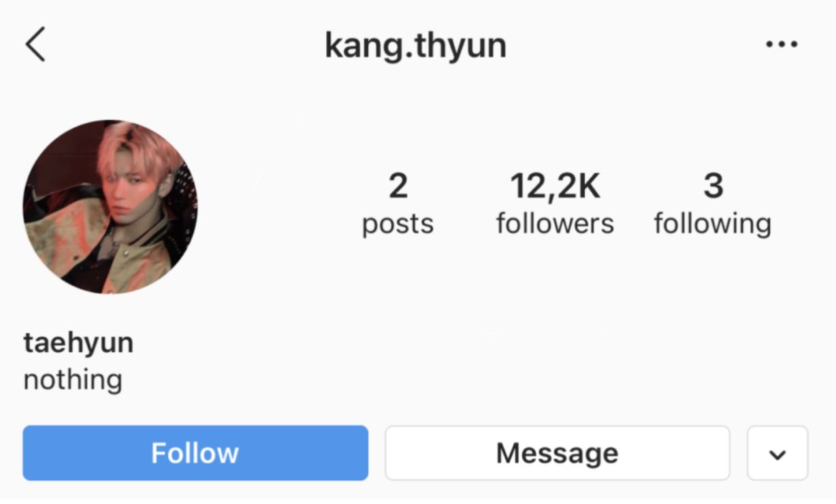Screen dimensions: 836x504
Task: Click the word Follow inside the blue button
Action: click(195, 453)
